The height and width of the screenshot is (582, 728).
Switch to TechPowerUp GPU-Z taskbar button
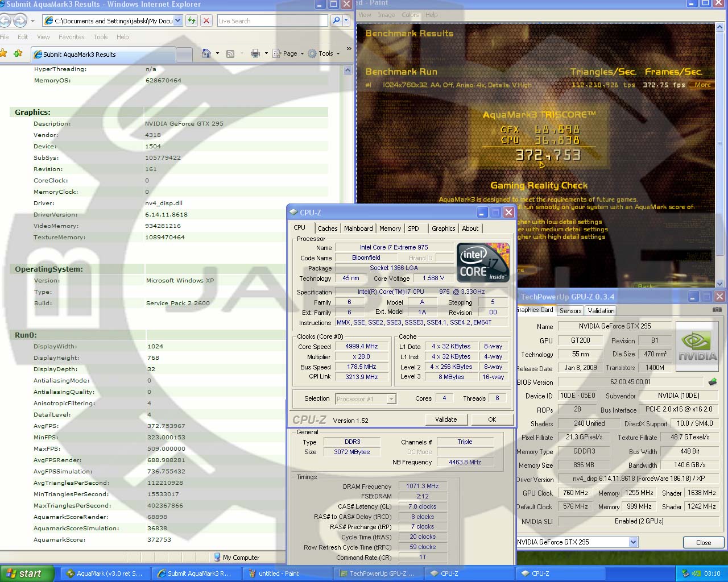[379, 573]
